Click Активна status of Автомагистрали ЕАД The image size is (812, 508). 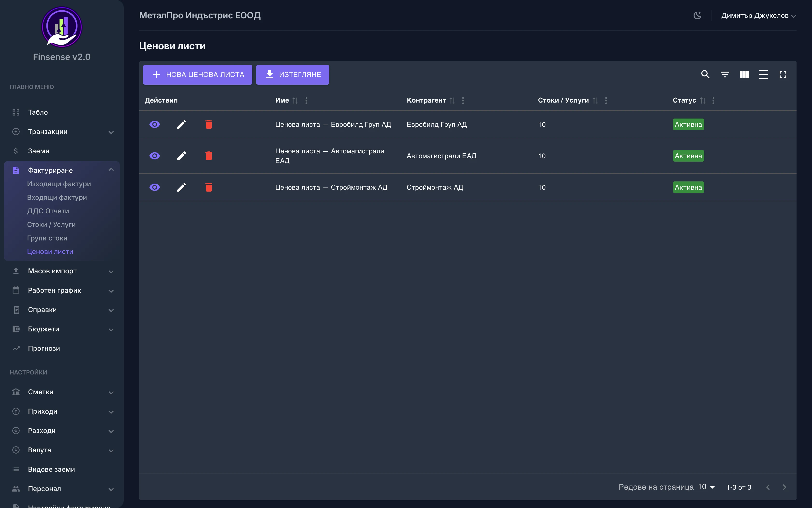(688, 156)
